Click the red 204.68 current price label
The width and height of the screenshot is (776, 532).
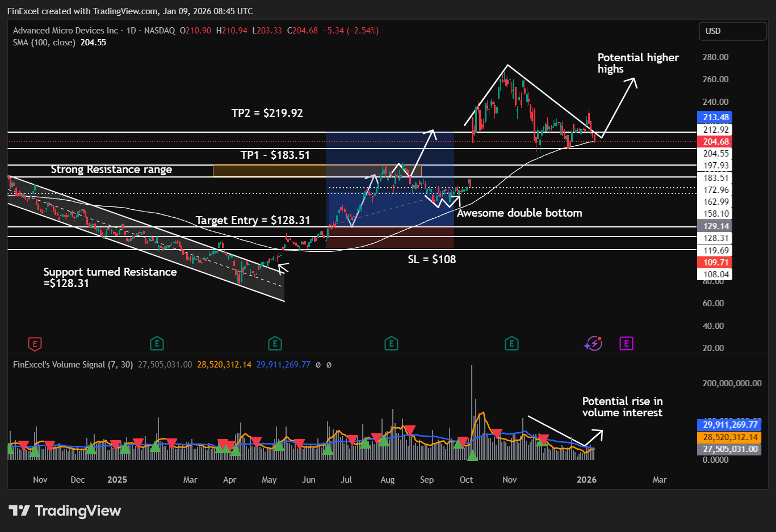[716, 142]
